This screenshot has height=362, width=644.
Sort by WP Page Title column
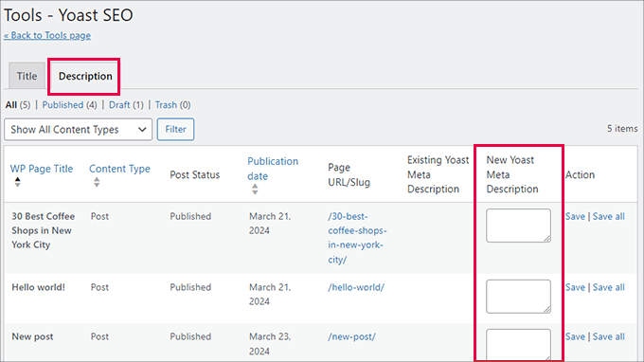pyautogui.click(x=42, y=169)
